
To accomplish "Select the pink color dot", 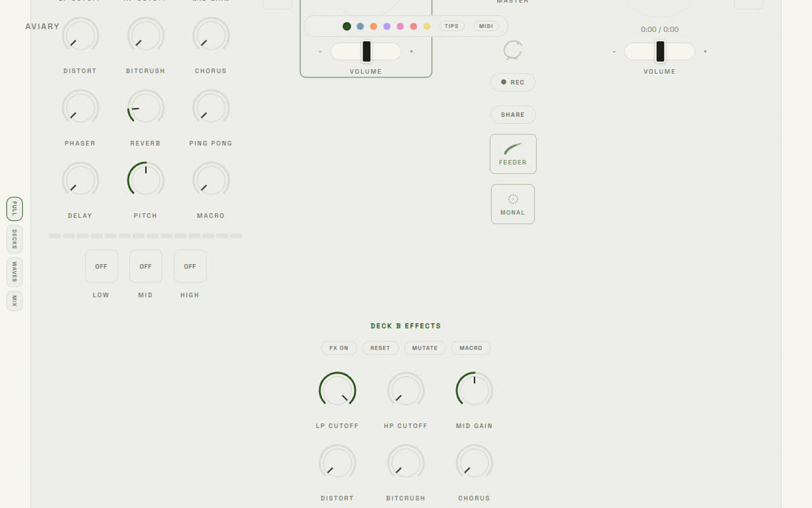I will pyautogui.click(x=400, y=26).
